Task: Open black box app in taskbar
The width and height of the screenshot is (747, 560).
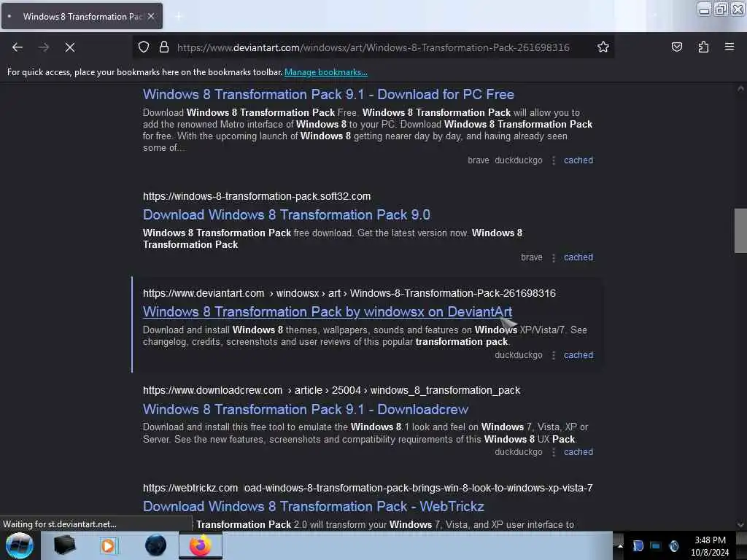Action: tap(64, 545)
